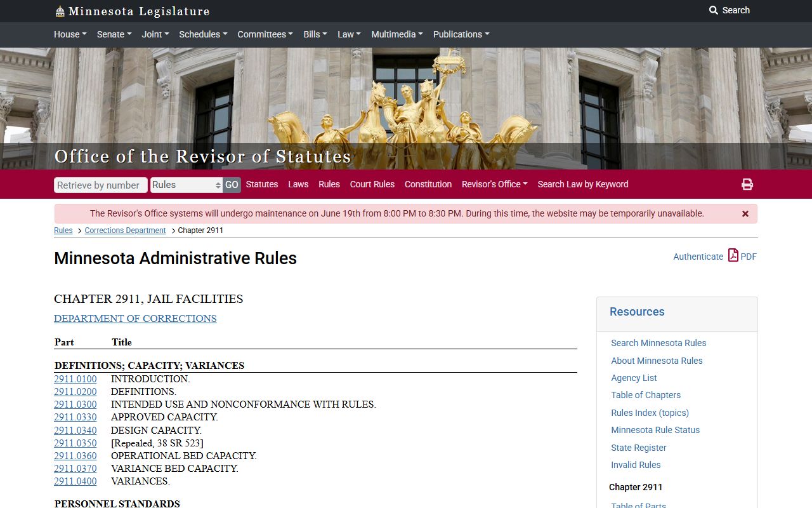Open the State Register link
The width and height of the screenshot is (812, 508).
click(639, 448)
